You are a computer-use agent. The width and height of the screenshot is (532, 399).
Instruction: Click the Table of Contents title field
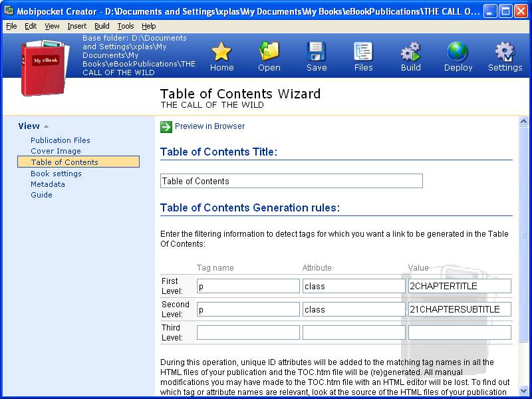click(291, 181)
